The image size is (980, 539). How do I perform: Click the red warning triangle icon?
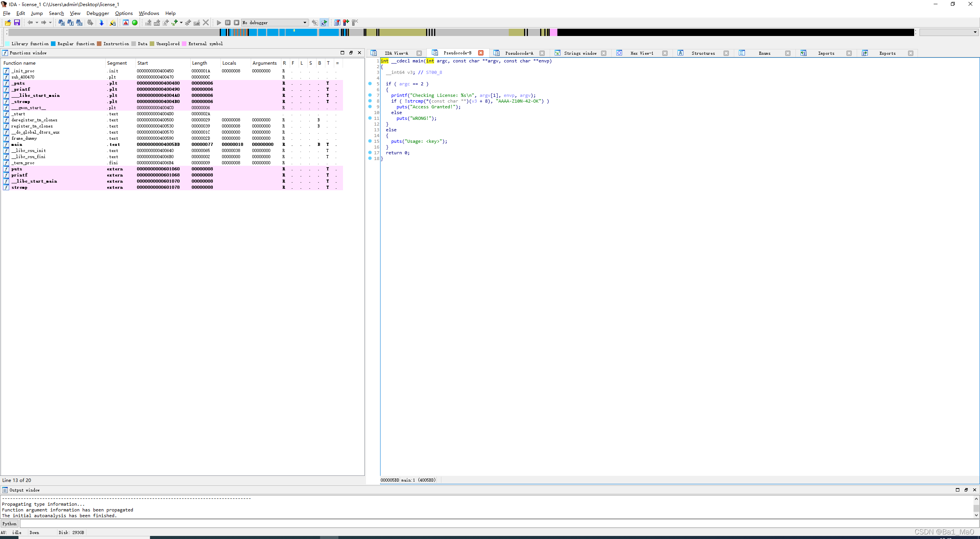click(x=126, y=23)
